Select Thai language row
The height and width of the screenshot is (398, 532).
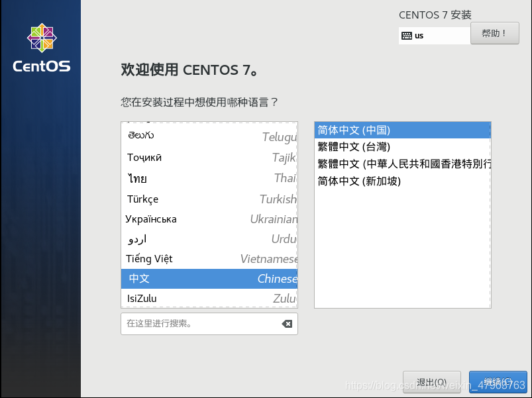pos(209,178)
